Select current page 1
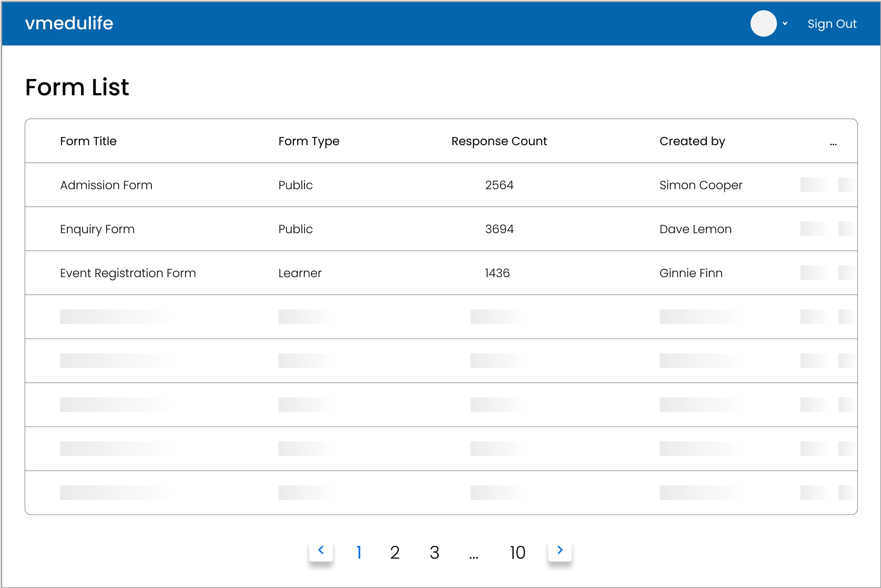881x588 pixels. pyautogui.click(x=359, y=552)
